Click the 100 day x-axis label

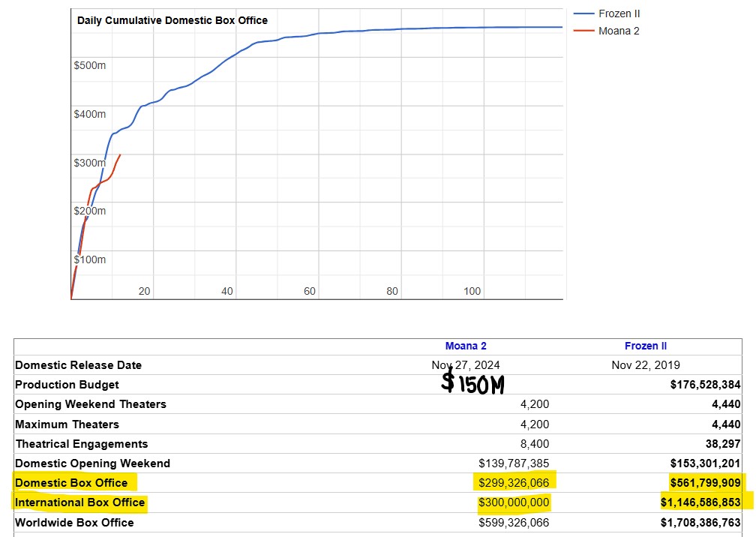coord(472,291)
